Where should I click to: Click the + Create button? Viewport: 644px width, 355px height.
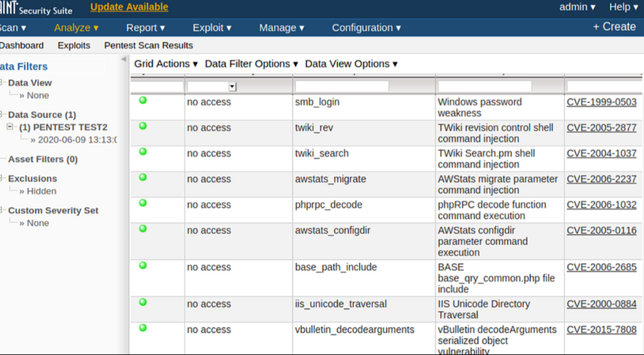[614, 26]
